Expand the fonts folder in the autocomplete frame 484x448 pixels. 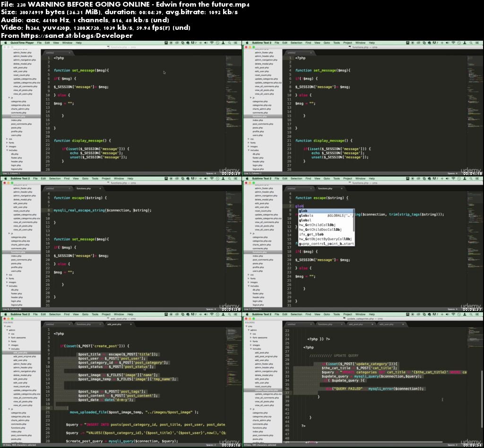pyautogui.click(x=249, y=278)
